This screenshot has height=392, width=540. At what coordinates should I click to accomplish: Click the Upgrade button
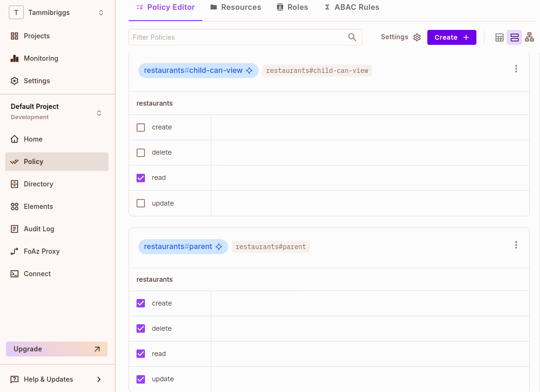coord(57,349)
